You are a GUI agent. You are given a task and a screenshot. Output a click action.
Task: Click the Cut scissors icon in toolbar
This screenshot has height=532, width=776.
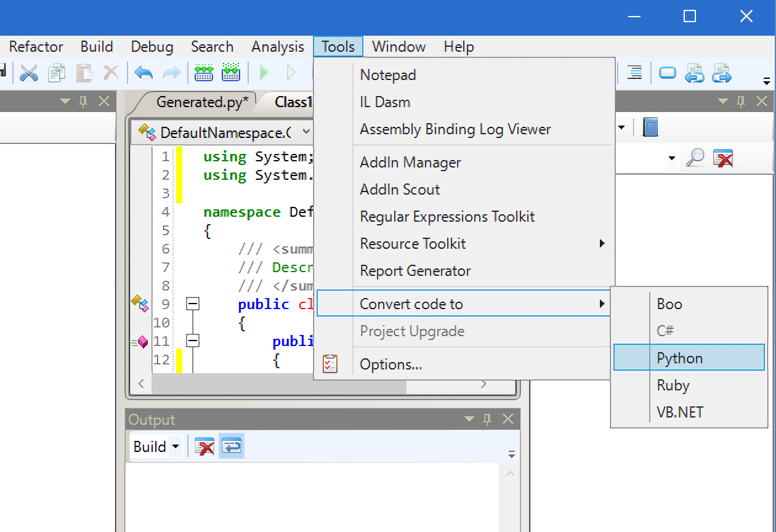[29, 73]
